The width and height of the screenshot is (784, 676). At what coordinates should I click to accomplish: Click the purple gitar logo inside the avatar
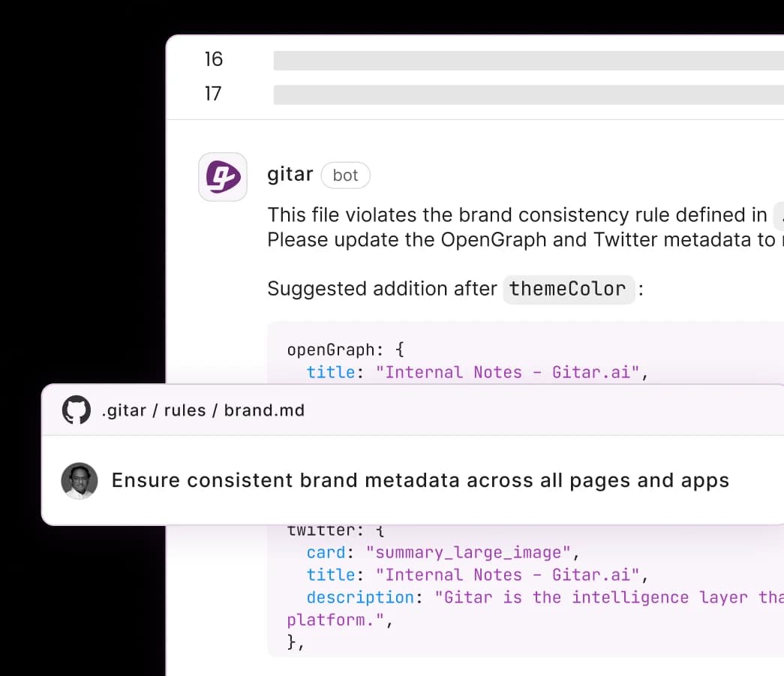pos(222,176)
